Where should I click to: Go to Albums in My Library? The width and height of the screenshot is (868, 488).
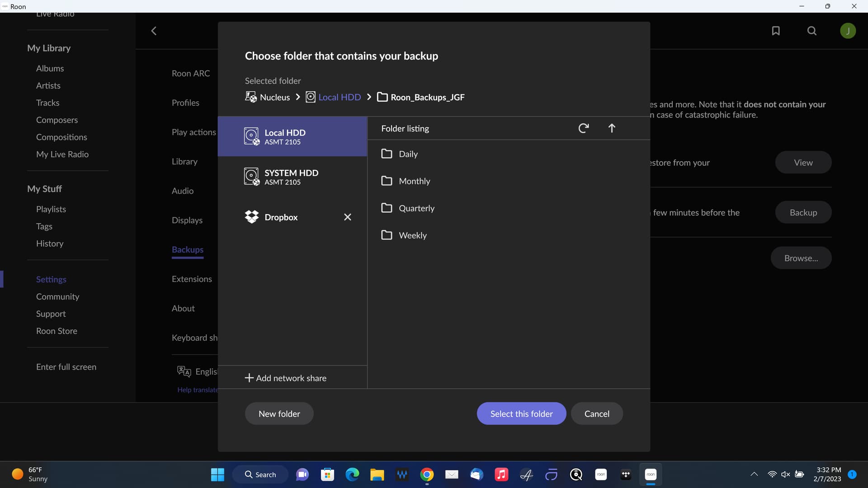coord(50,68)
